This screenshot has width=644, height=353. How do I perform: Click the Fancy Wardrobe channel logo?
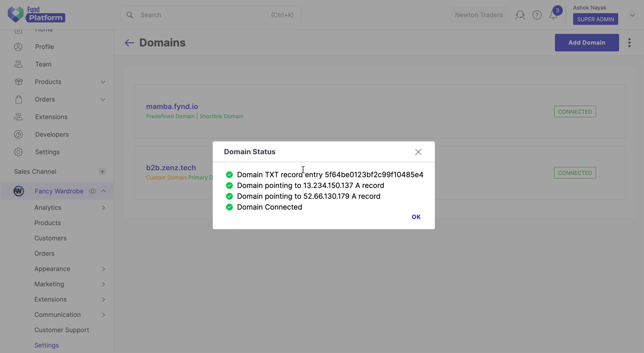pos(18,191)
